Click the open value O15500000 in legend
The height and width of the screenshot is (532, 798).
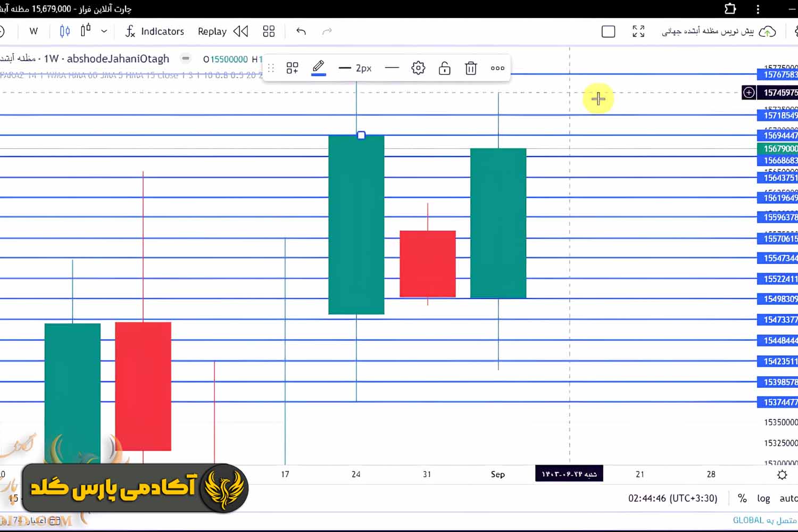tap(226, 59)
